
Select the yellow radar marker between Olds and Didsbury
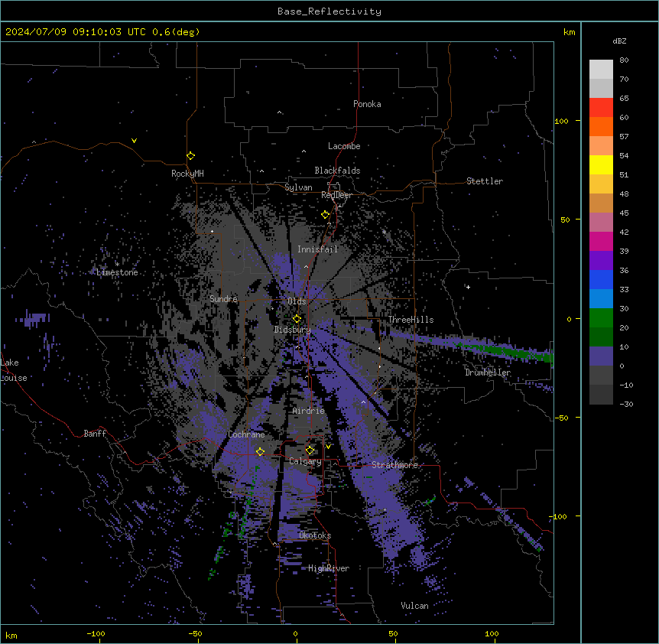(x=297, y=319)
